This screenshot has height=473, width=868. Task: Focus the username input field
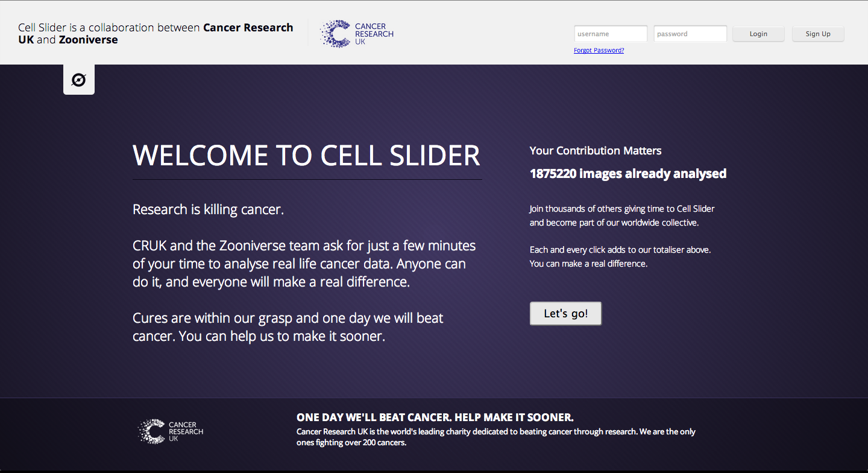click(611, 34)
